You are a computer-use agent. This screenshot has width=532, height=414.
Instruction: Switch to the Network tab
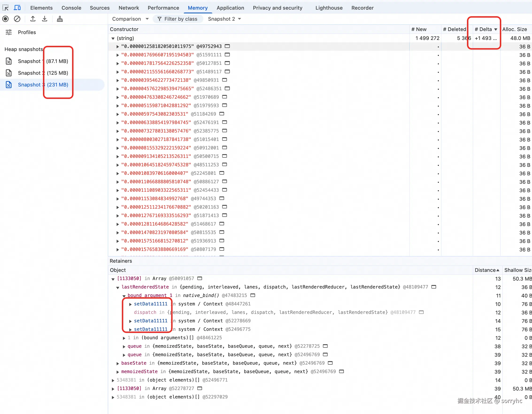pos(129,8)
